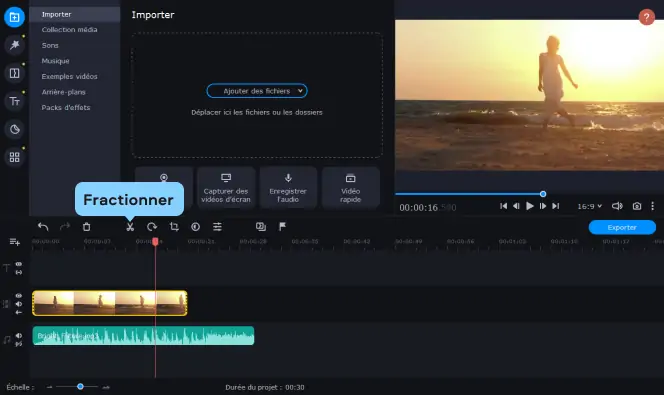Click Capturer des vidéos d'écran
Screen dimensions: 664x395
[226, 188]
